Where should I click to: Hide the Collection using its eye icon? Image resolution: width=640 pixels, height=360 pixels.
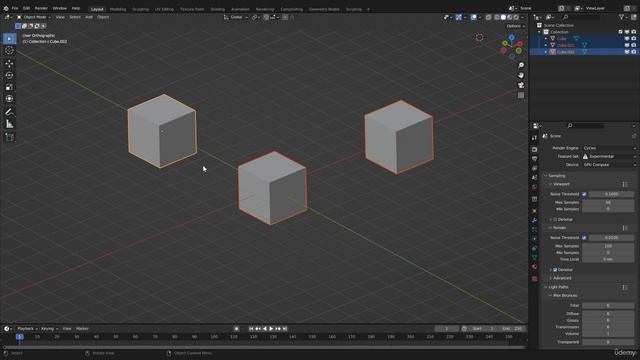pyautogui.click(x=627, y=32)
